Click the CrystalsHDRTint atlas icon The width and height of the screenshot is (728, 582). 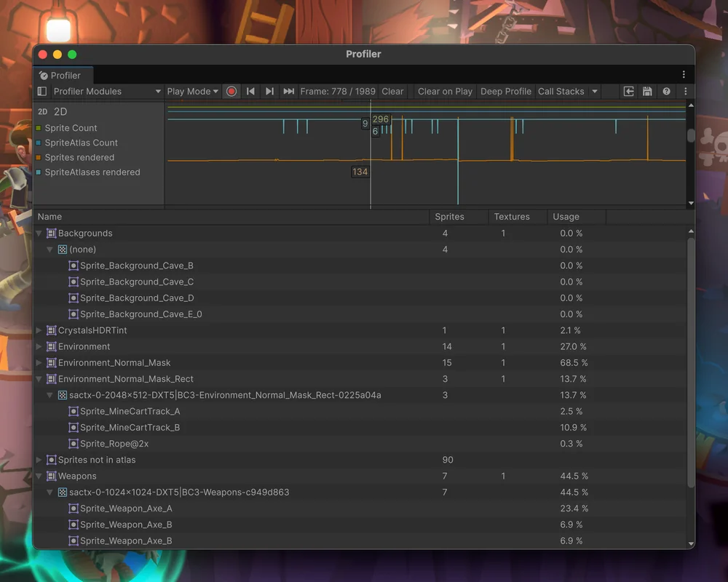click(52, 330)
